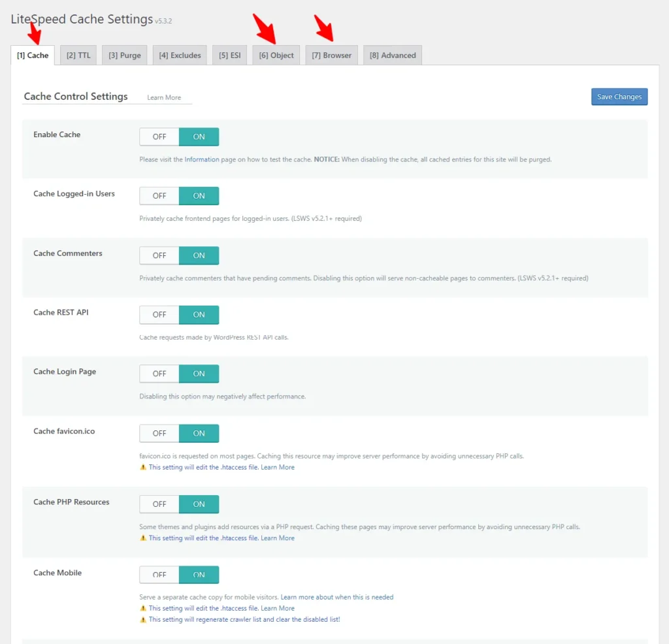
Task: Open the [7] Browser cache tab
Action: (331, 55)
